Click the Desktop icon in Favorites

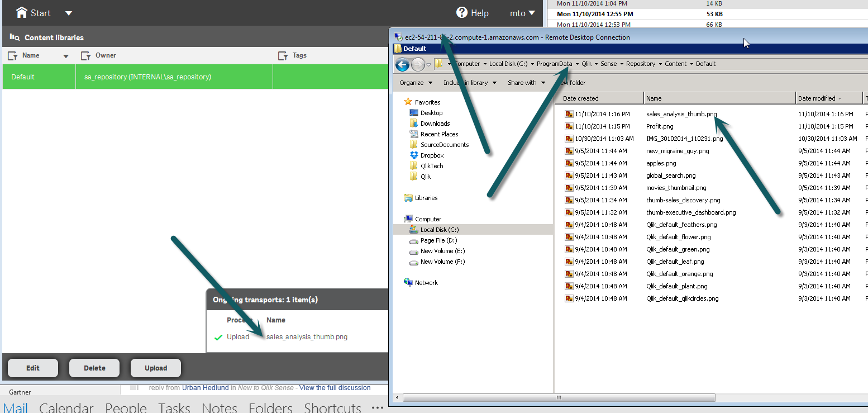coord(414,113)
